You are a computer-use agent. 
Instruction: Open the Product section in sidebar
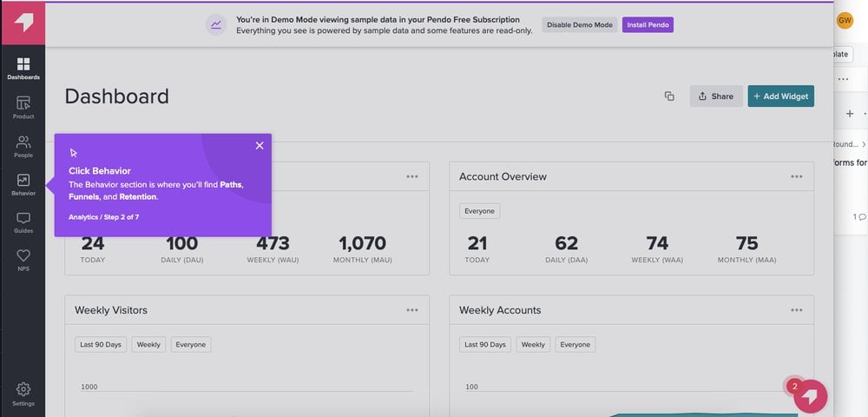tap(23, 108)
